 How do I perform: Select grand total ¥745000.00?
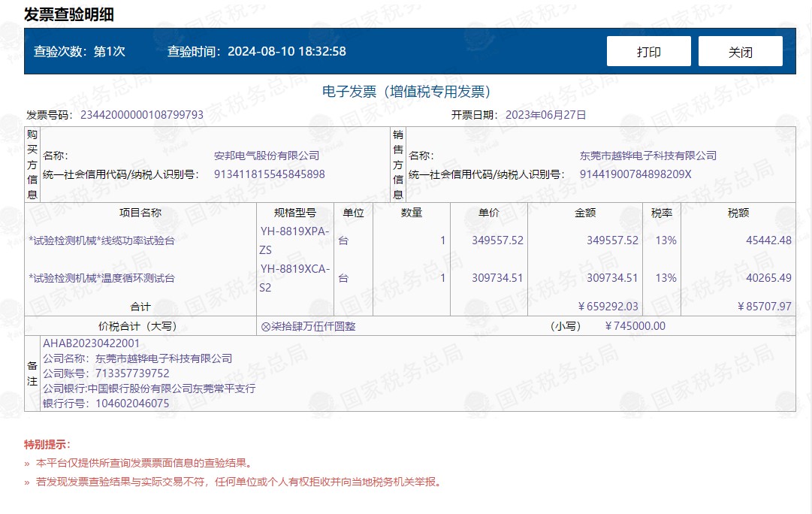tap(635, 326)
